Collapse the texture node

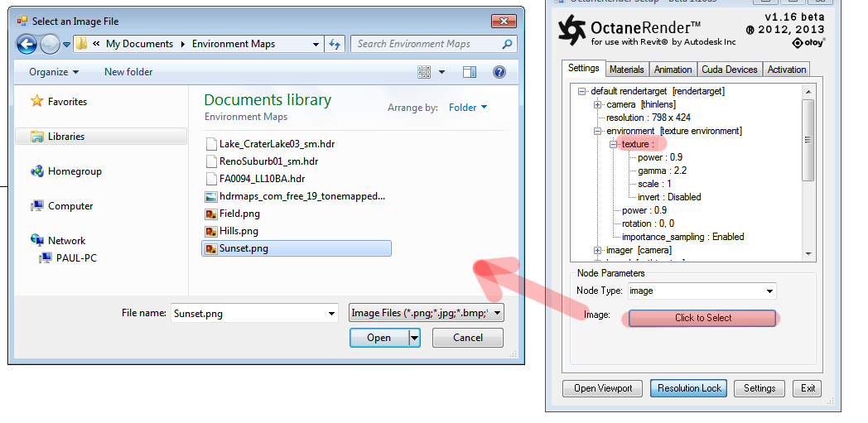pos(613,144)
